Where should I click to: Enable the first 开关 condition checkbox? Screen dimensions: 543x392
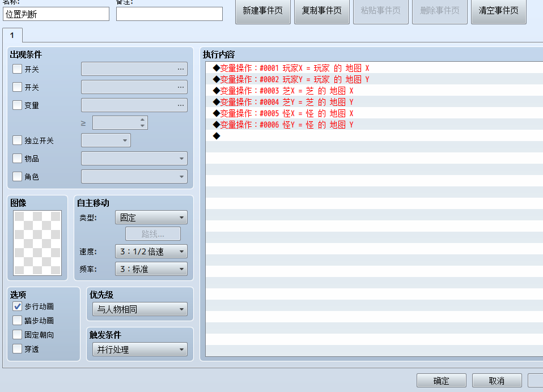tap(18, 69)
